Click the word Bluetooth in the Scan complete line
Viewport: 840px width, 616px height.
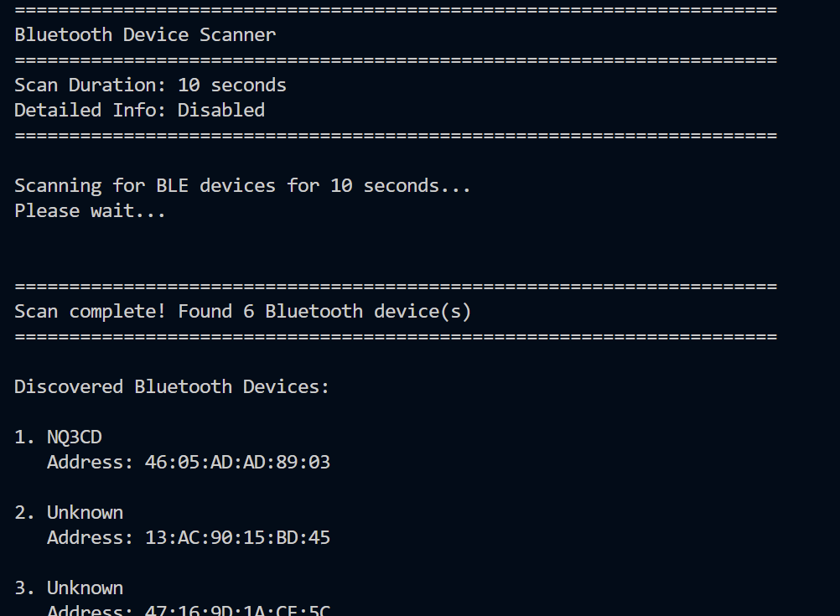314,312
